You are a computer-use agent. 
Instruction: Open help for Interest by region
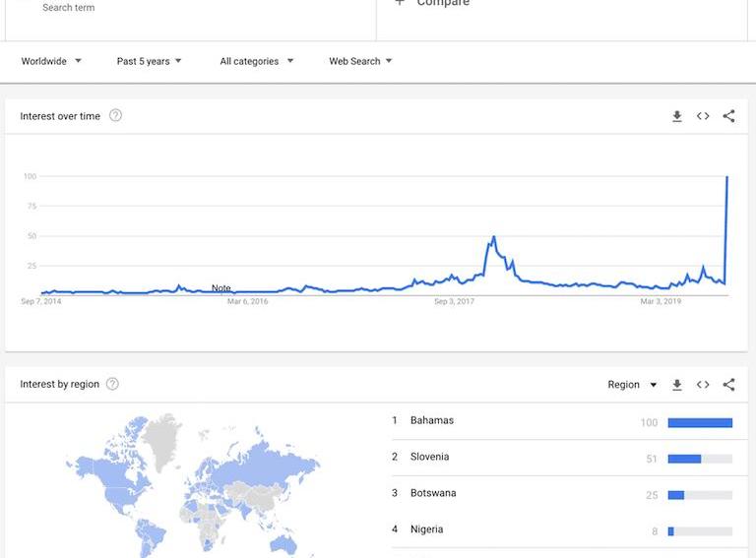(112, 384)
